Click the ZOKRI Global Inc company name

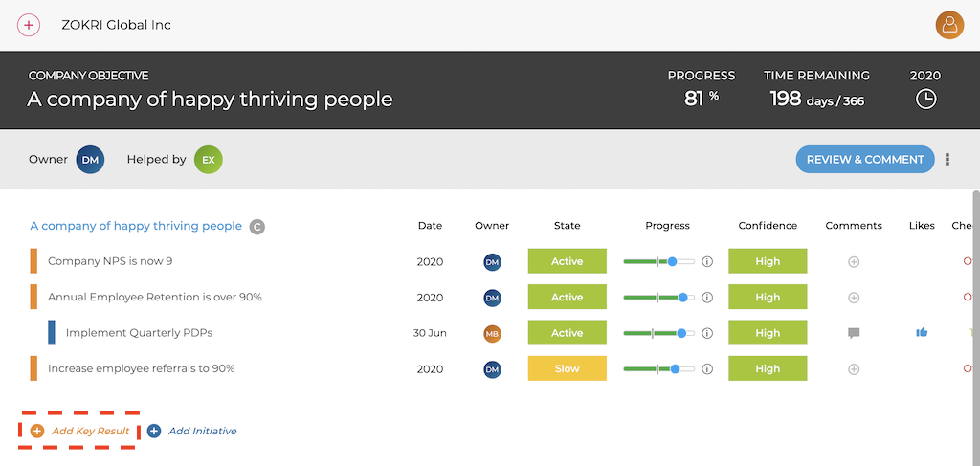[x=116, y=25]
